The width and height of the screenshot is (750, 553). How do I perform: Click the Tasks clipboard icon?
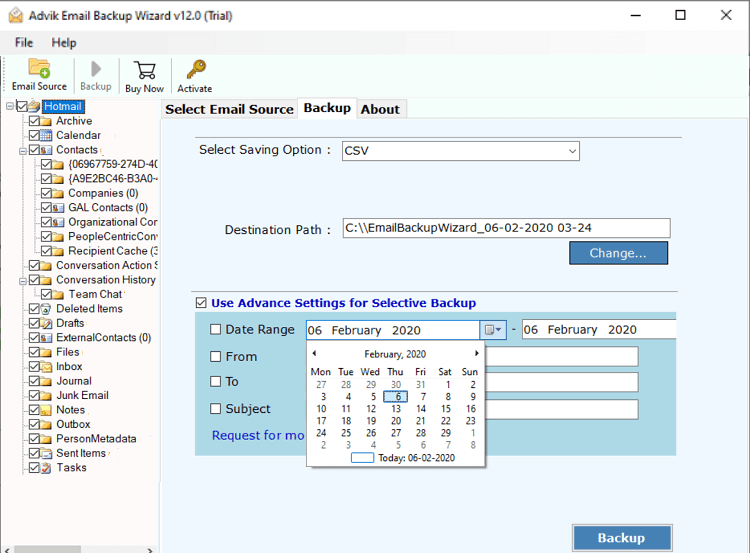46,468
